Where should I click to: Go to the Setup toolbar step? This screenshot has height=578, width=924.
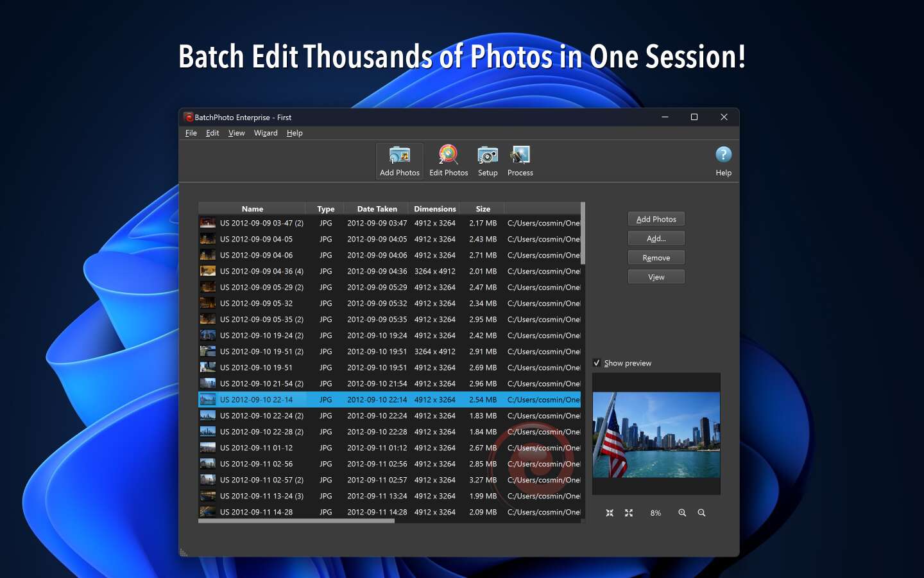pos(488,161)
